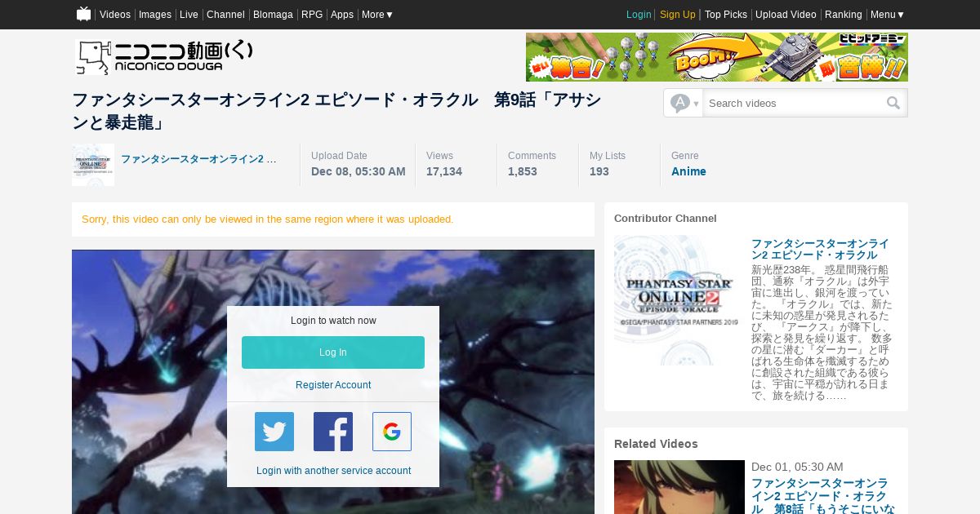
Task: Click the tank game banner advertisement
Action: (717, 57)
